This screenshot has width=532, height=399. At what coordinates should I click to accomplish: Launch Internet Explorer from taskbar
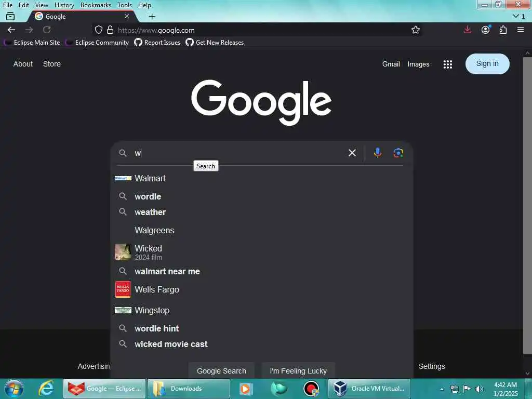pos(46,389)
